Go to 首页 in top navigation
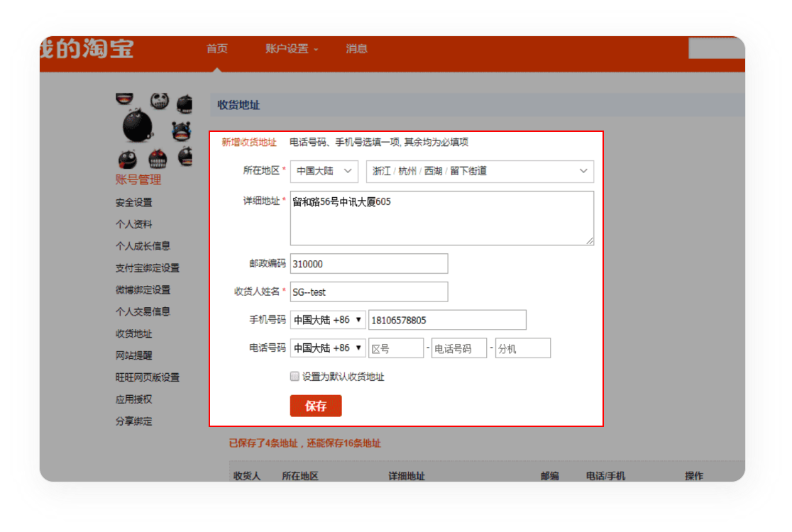This screenshot has height=532, width=792. 217,49
